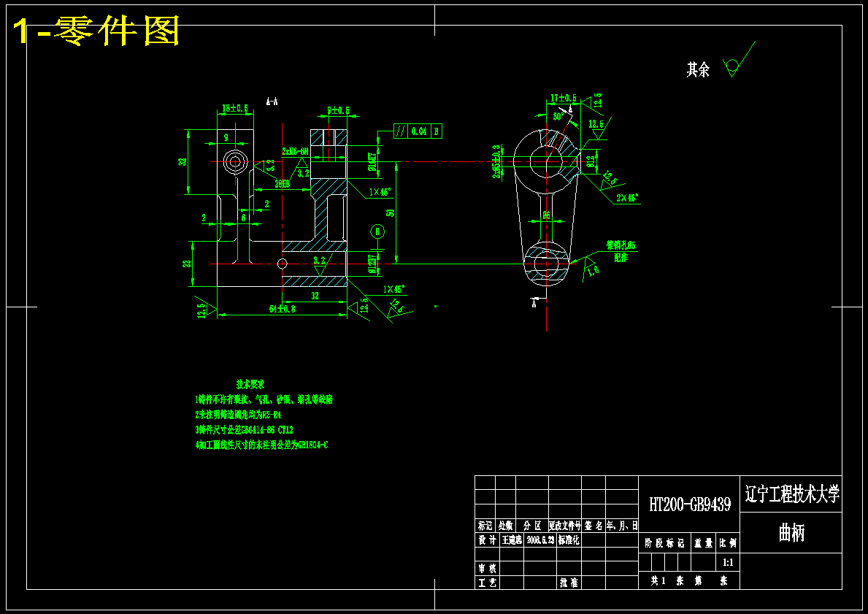Click the "年、月、日" date header cell
The width and height of the screenshot is (868, 614).
(x=622, y=526)
